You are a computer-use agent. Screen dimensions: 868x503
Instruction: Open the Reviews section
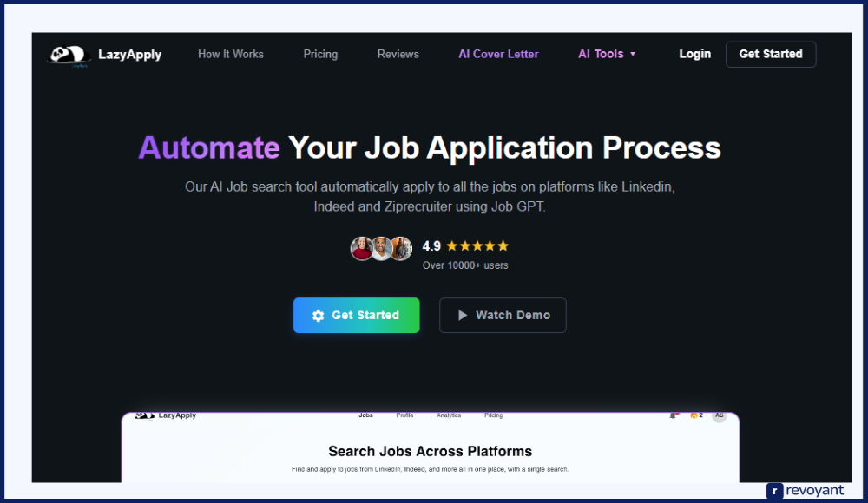398,54
